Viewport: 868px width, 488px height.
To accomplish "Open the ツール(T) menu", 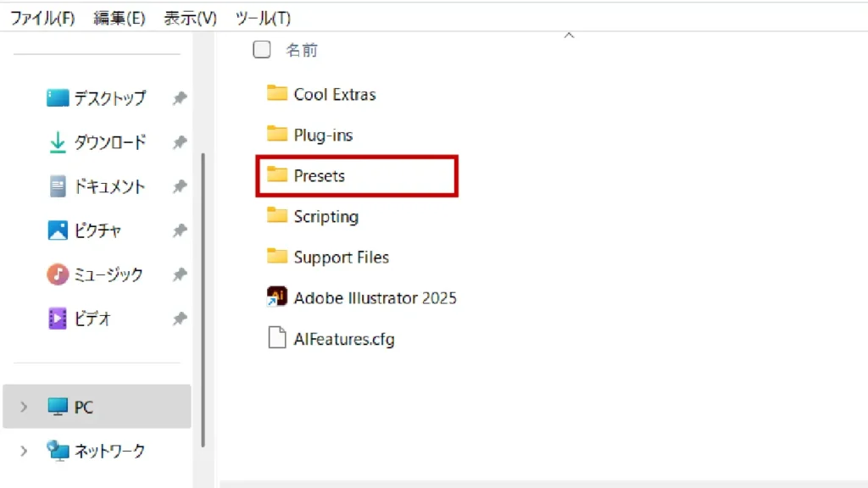I will (263, 18).
